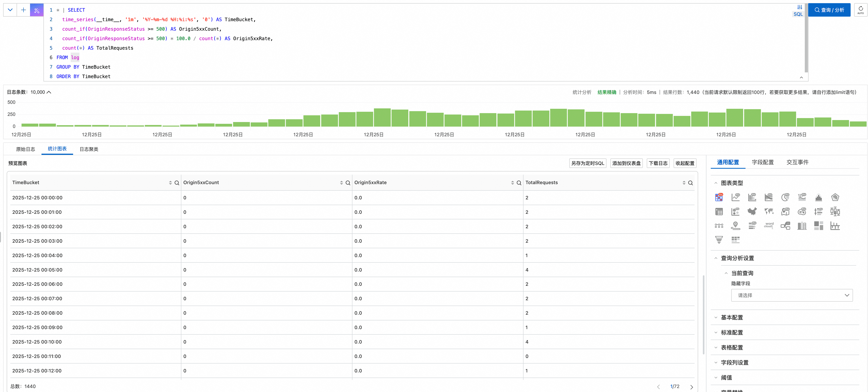The width and height of the screenshot is (868, 392).
Task: Expand the 基本配置 section
Action: pyautogui.click(x=731, y=317)
